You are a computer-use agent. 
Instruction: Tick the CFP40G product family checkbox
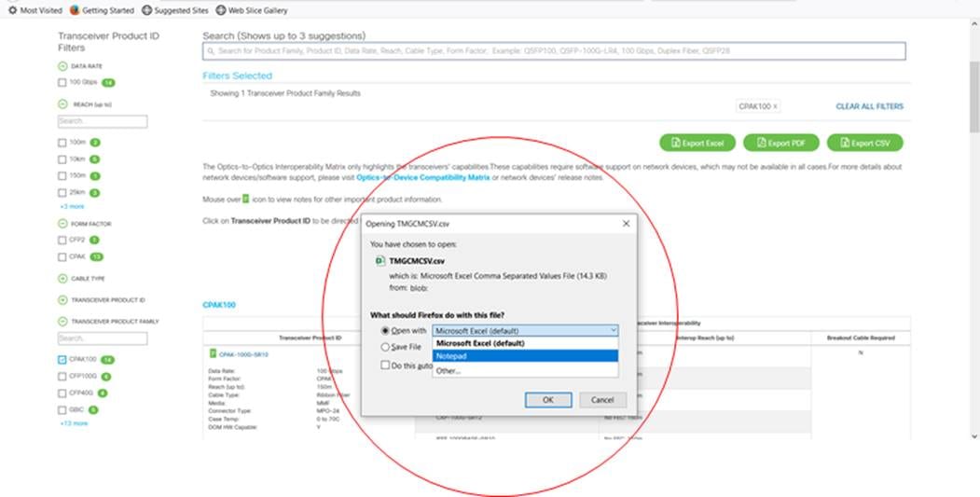[62, 393]
